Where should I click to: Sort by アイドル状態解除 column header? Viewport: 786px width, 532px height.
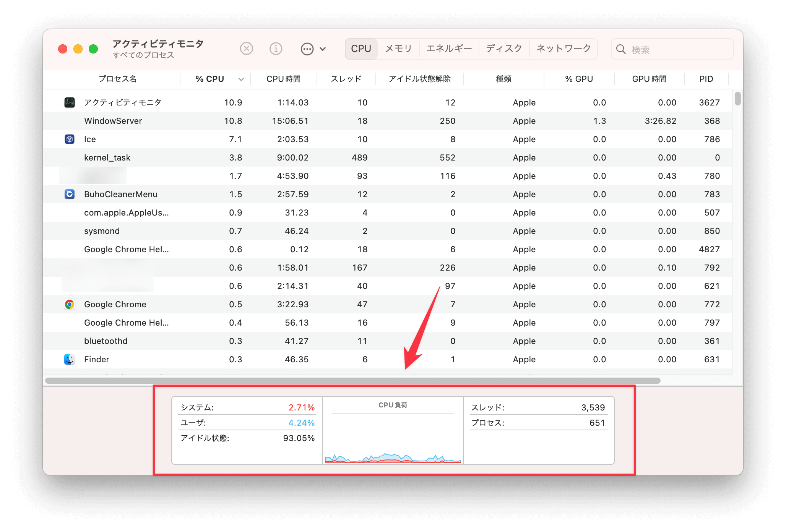[420, 79]
